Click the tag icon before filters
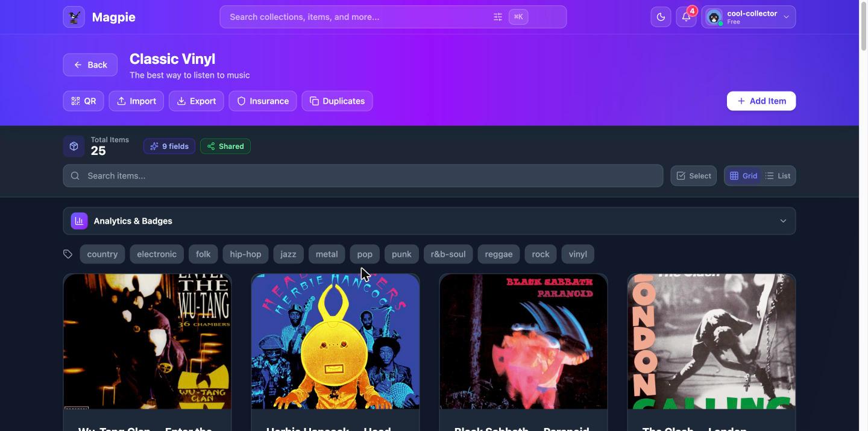Screen dimensions: 868x431 pyautogui.click(x=68, y=254)
